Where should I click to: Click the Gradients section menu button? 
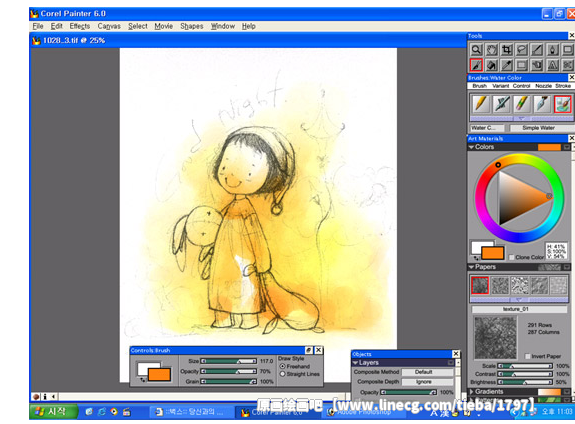click(567, 392)
